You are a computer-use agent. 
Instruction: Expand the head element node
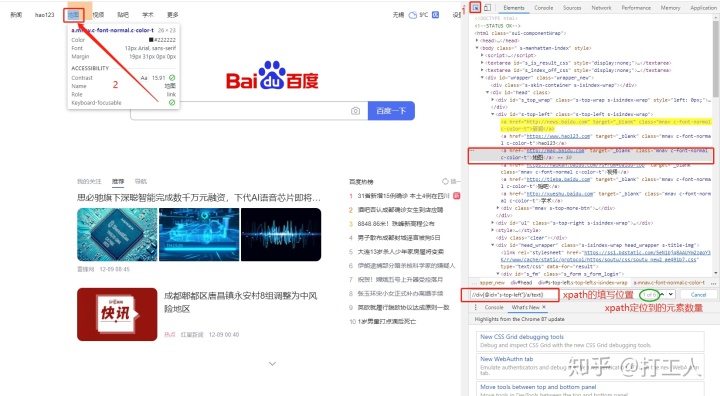(x=477, y=40)
